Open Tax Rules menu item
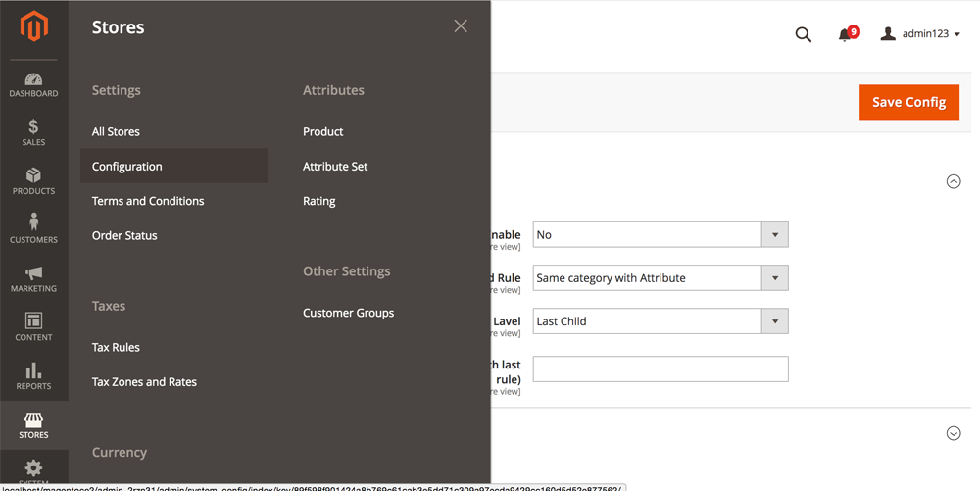The image size is (980, 491). click(116, 347)
